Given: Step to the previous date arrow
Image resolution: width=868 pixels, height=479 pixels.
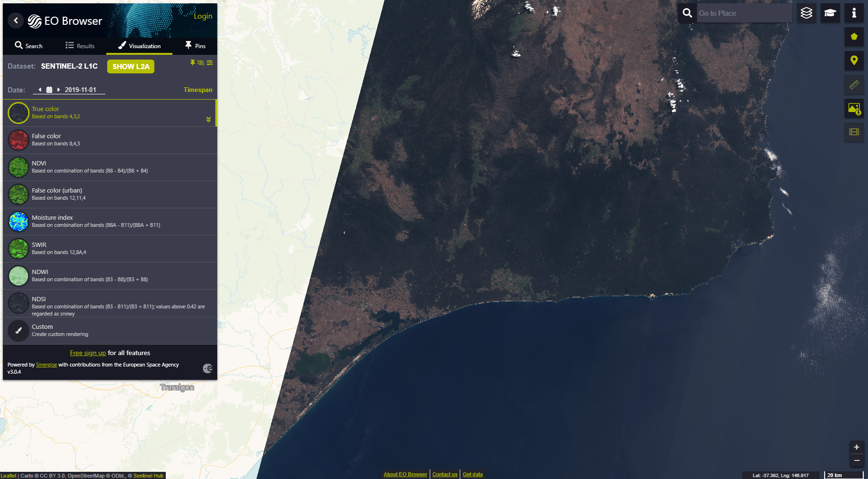Looking at the screenshot, I should (x=40, y=90).
